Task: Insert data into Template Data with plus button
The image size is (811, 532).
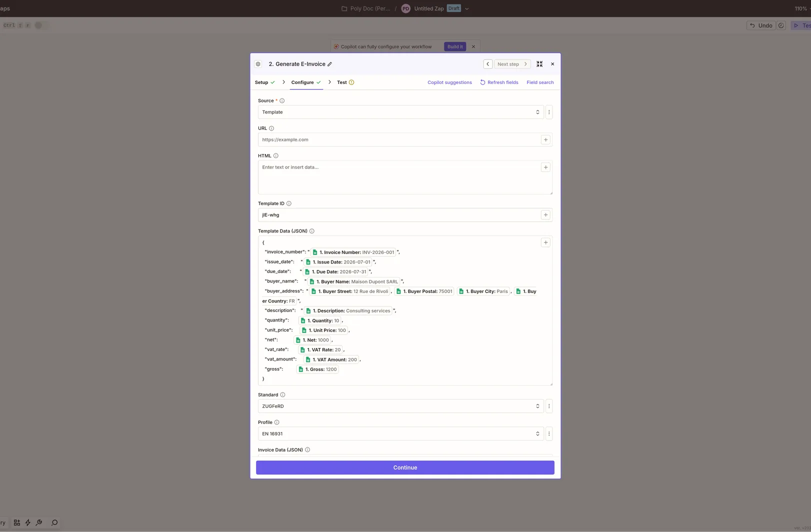Action: 545,242
